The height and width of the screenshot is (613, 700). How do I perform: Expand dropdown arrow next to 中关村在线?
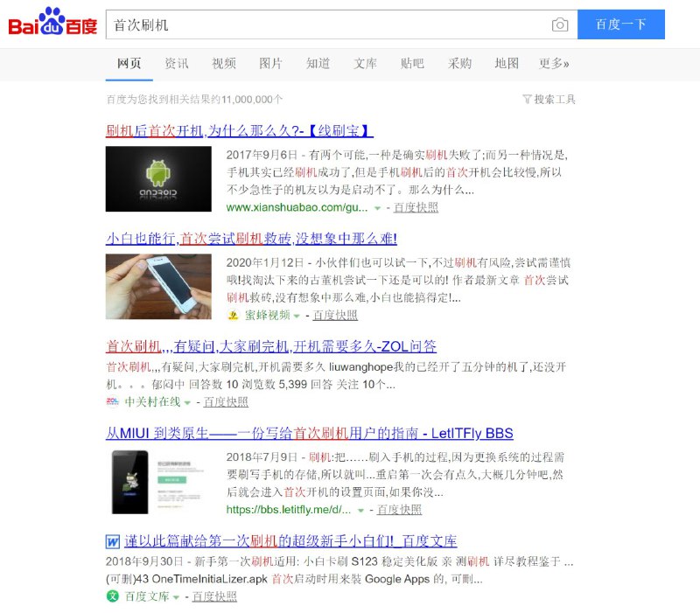pos(187,402)
